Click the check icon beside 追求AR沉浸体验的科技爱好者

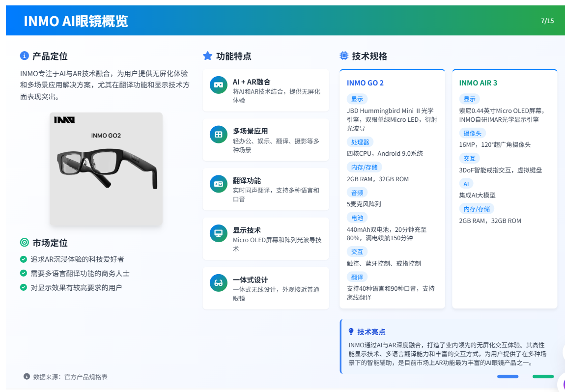tap(24, 259)
